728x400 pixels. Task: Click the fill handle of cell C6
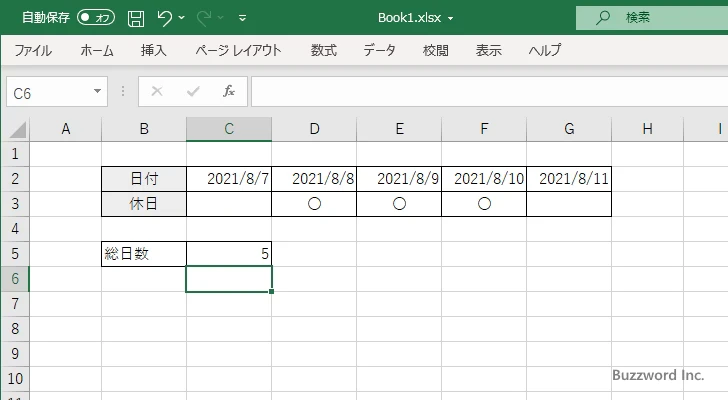(271, 291)
